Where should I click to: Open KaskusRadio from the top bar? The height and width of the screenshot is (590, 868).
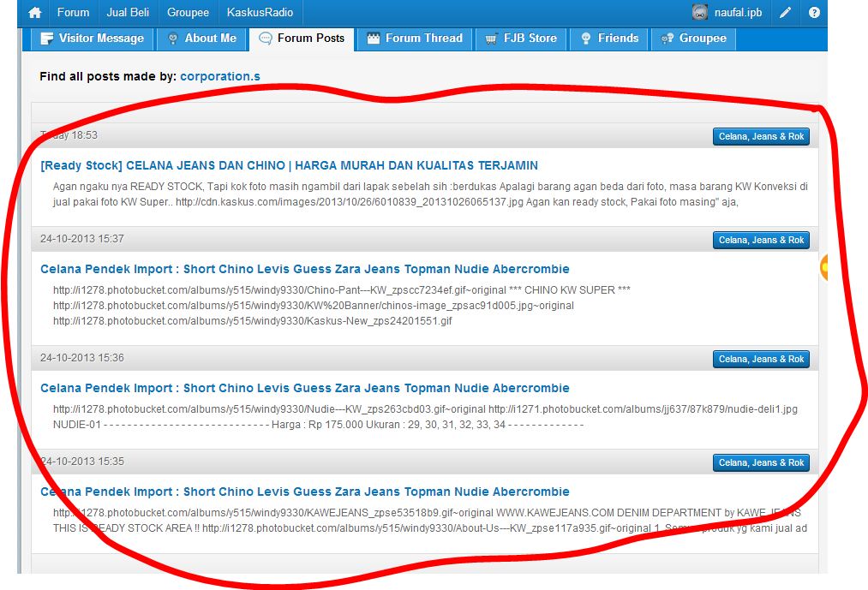point(260,13)
